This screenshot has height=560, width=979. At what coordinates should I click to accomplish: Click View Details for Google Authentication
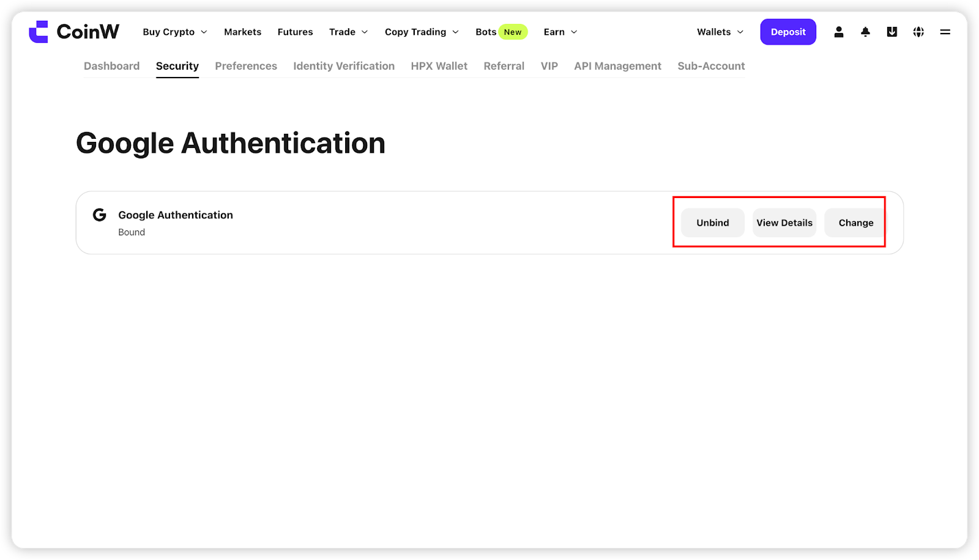[784, 223]
